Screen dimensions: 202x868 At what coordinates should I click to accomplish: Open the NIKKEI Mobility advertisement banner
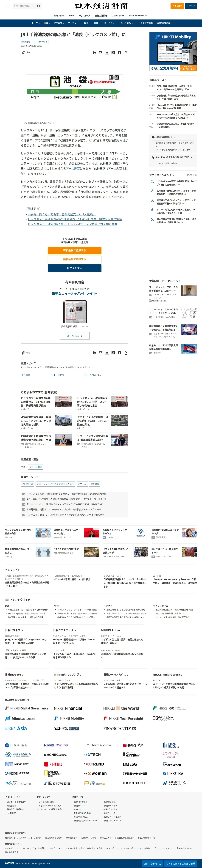tap(173, 52)
